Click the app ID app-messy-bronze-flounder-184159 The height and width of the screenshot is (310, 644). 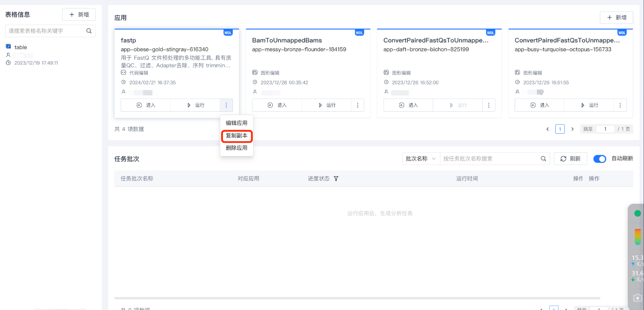coord(299,49)
